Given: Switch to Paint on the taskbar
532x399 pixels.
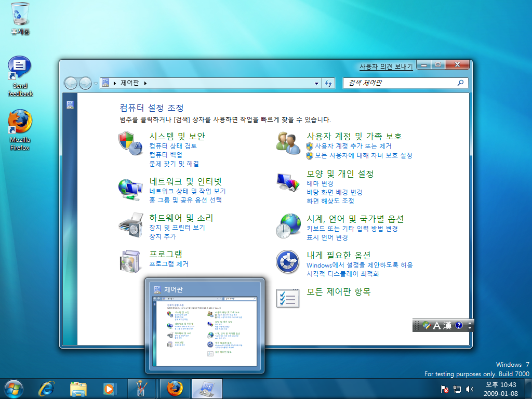Looking at the screenshot, I should (141, 389).
